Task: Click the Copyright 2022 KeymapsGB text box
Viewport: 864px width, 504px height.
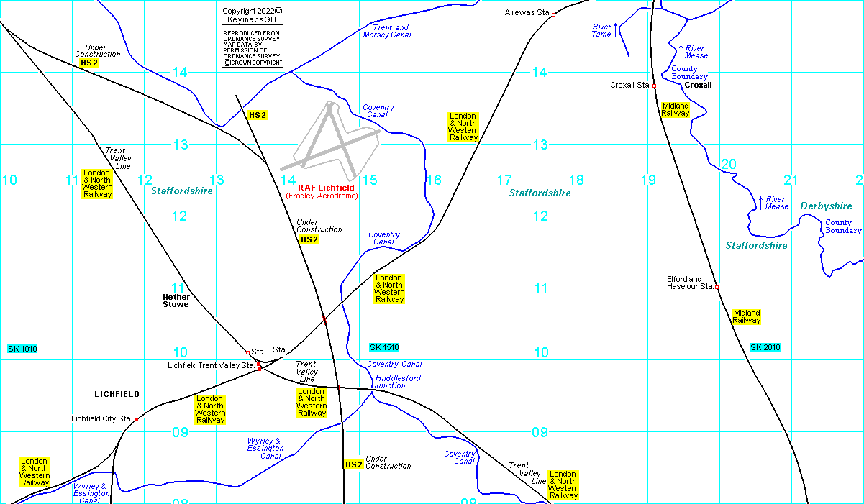Action: pos(253,16)
